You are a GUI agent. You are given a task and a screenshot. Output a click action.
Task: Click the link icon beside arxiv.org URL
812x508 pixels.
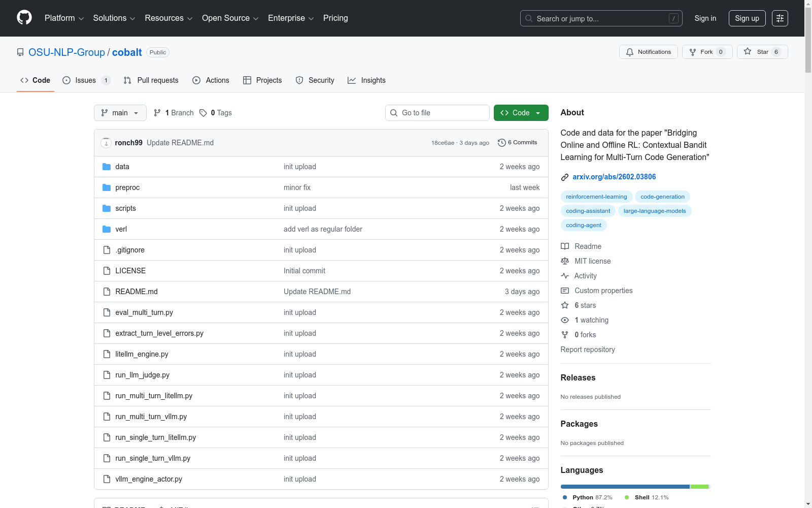click(565, 177)
